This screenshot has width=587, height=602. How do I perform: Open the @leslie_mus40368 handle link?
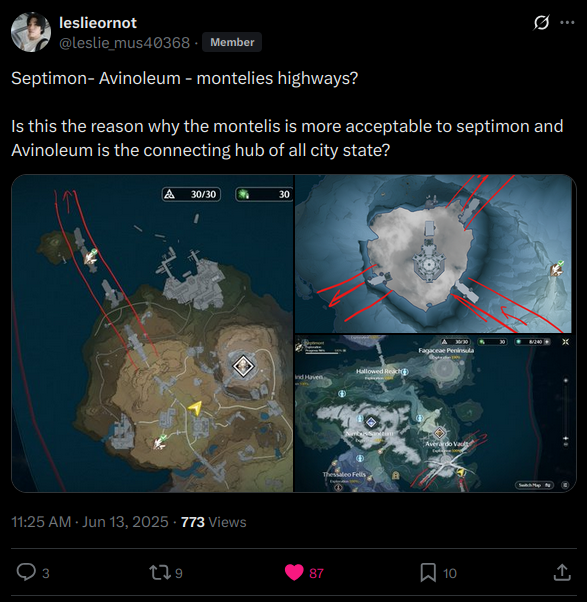point(124,42)
